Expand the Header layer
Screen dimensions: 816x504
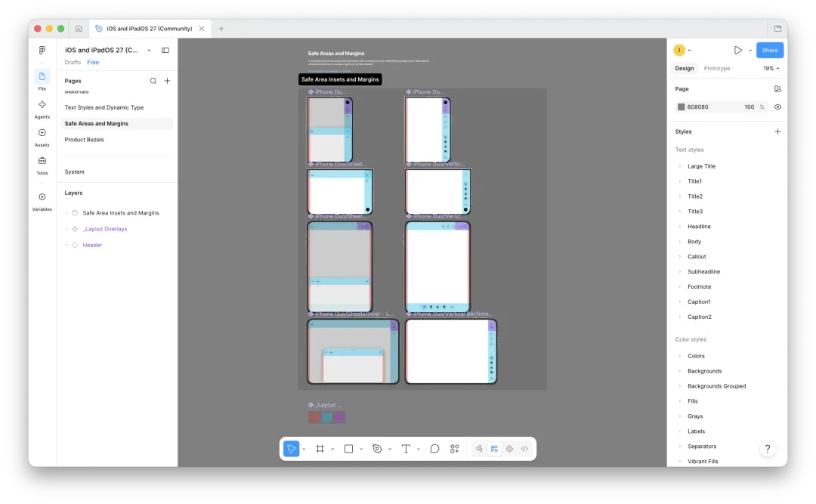click(x=67, y=246)
